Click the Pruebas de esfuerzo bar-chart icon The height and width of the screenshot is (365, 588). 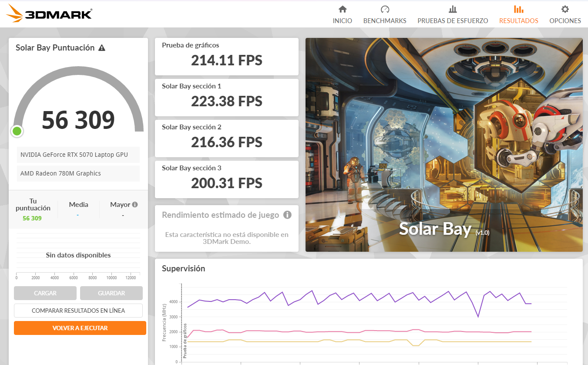(x=453, y=9)
